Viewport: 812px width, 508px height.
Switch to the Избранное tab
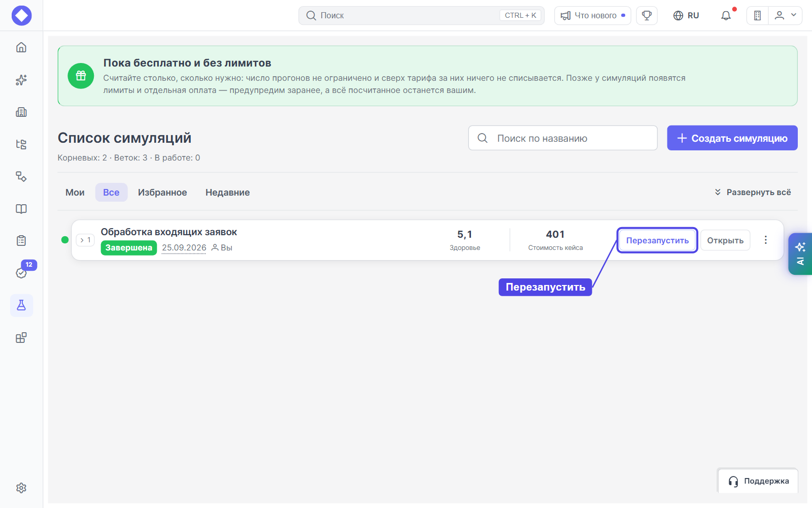click(x=162, y=193)
